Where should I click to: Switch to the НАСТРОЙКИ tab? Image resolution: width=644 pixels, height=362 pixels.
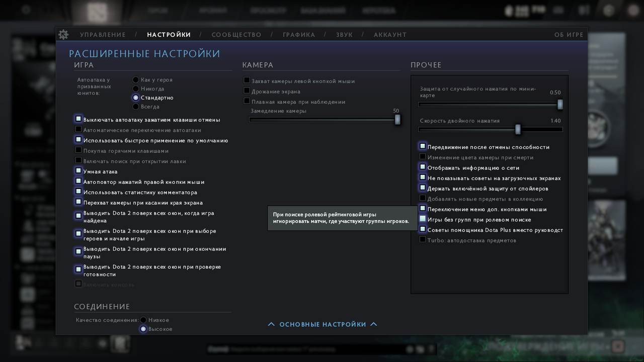point(169,35)
